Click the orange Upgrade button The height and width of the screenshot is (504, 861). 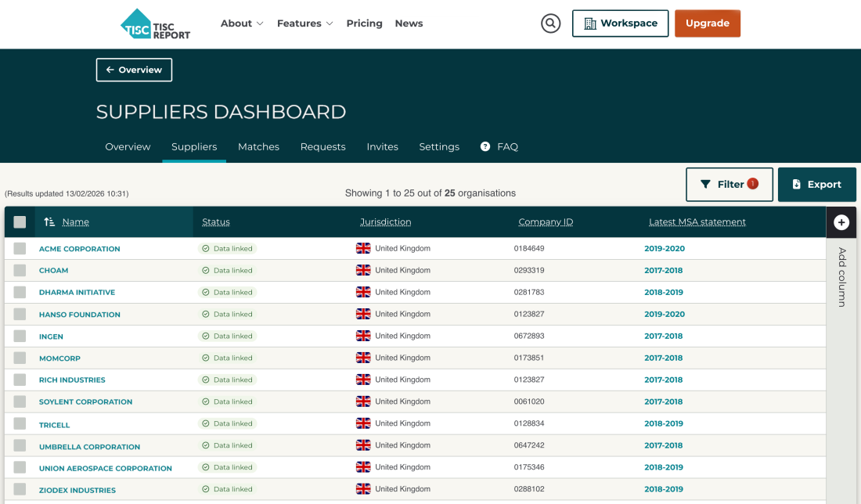coord(707,23)
